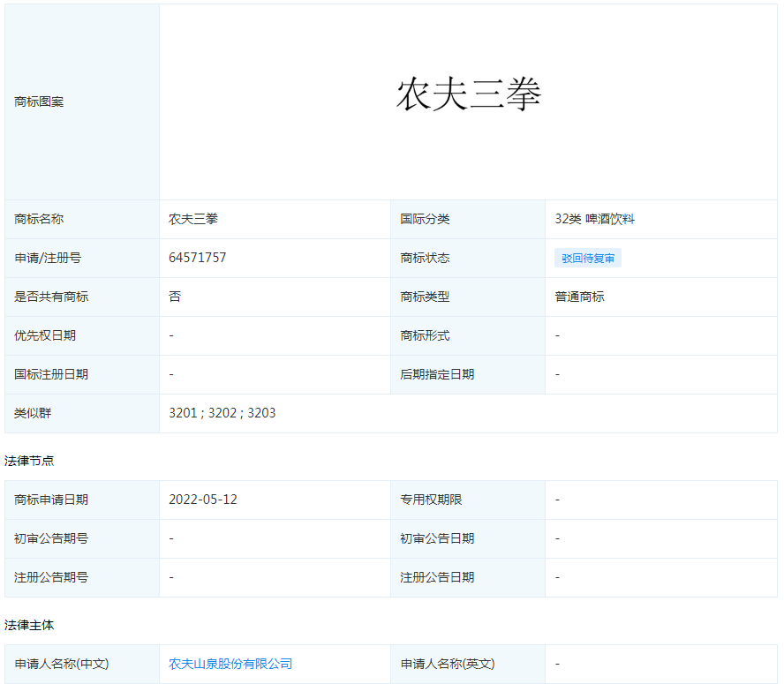Click the 申请人名称(英文) label
Viewport: 784px width, 684px height.
click(447, 664)
